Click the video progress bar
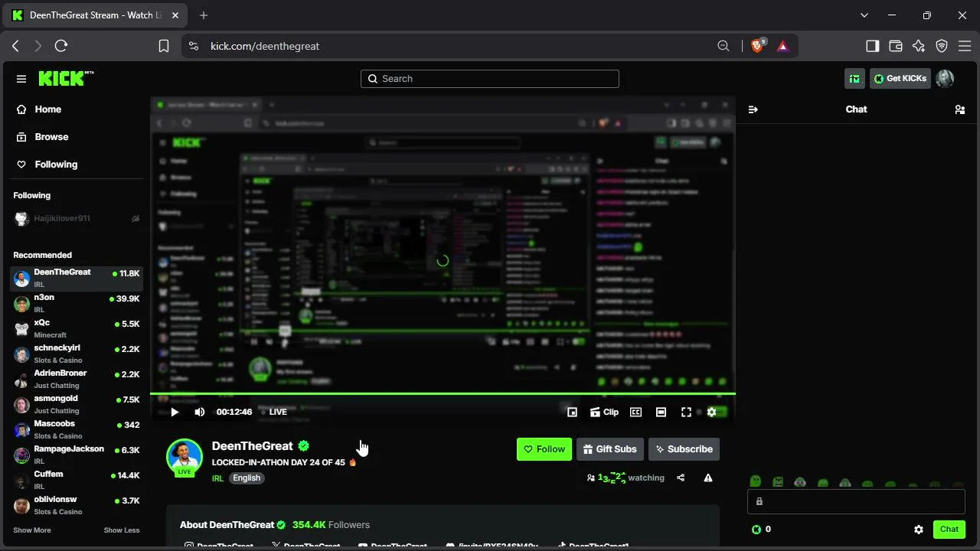Viewport: 980px width, 551px height. (x=443, y=394)
